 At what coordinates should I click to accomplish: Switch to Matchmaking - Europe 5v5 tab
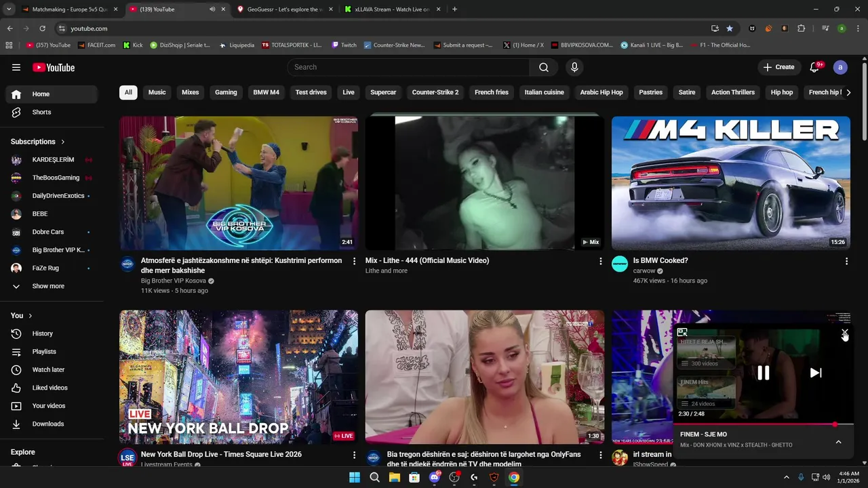[x=70, y=9]
